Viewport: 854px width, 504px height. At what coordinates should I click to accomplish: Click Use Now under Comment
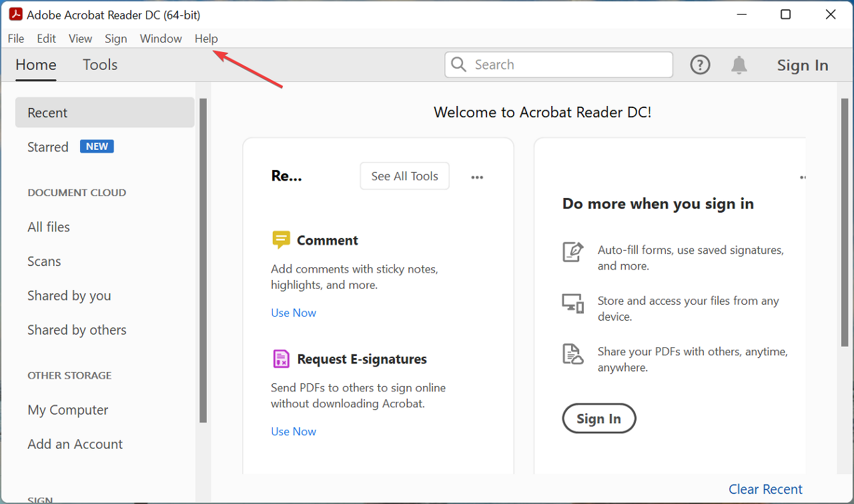coord(294,313)
